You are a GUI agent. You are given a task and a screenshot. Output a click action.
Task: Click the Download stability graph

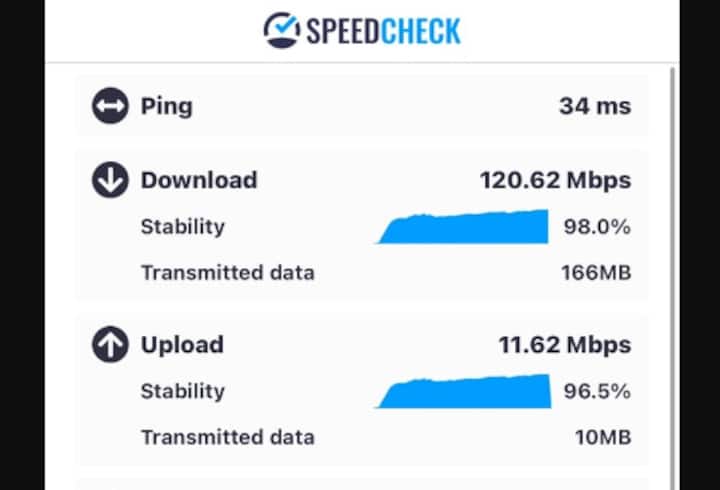464,228
